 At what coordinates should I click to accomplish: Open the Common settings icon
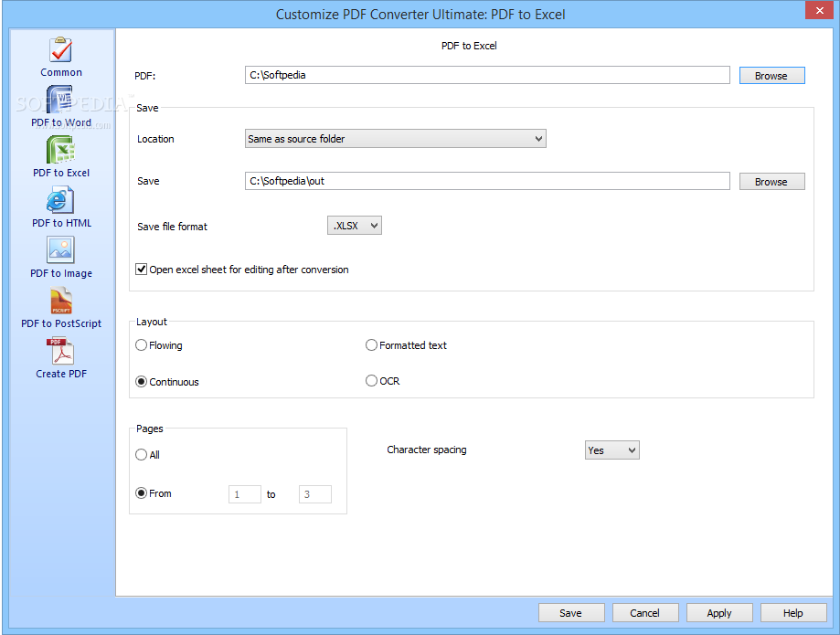[x=60, y=49]
